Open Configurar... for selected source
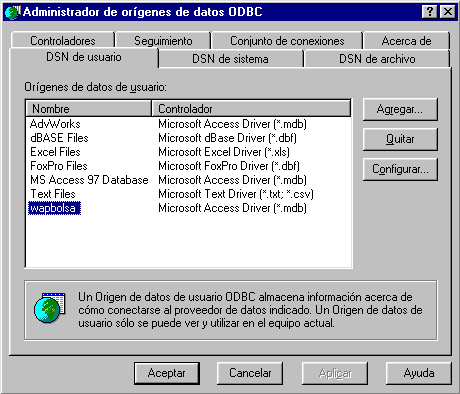Screen dimensions: 460x394 pos(400,169)
